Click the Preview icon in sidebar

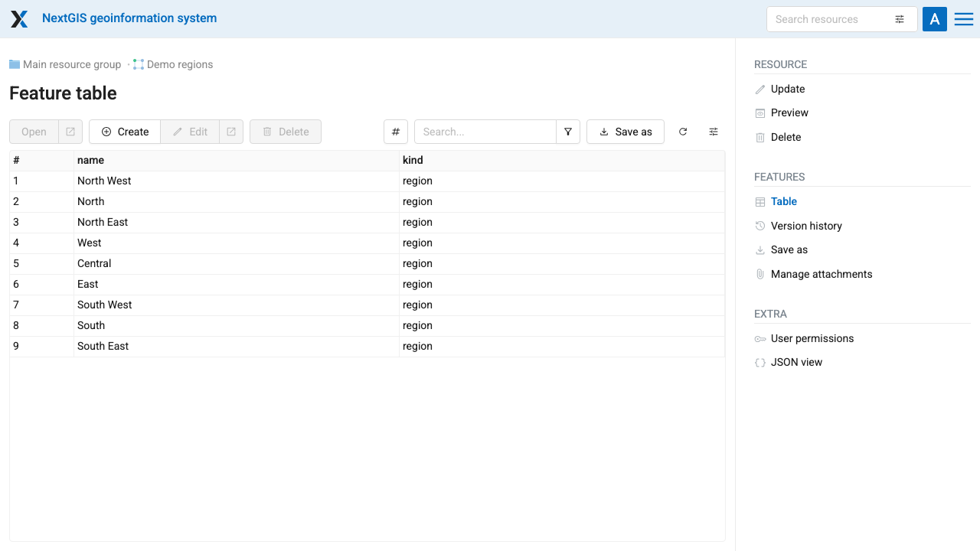(x=760, y=113)
